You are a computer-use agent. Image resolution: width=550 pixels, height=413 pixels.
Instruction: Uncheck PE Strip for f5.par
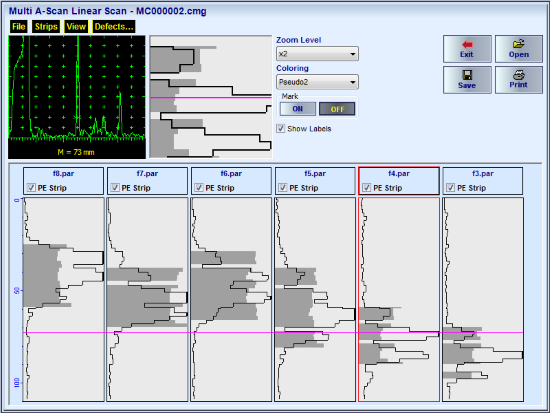[x=283, y=188]
